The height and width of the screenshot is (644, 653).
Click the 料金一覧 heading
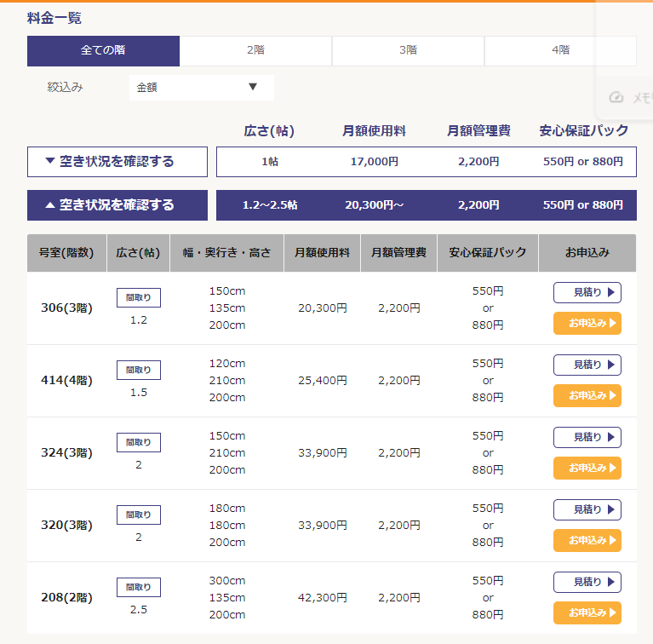click(54, 19)
